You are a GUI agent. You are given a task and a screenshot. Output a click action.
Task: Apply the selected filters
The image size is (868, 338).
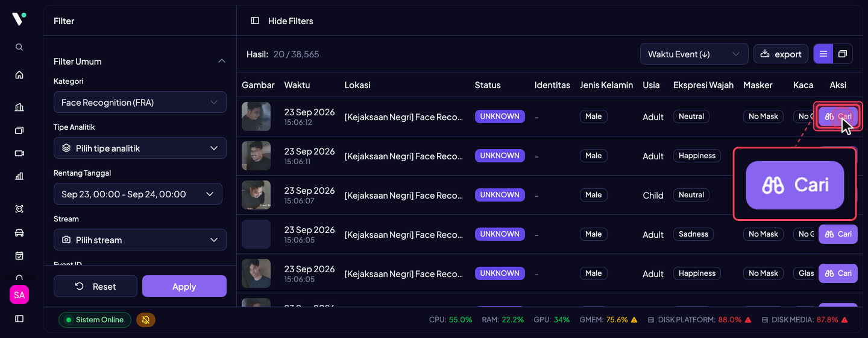(x=184, y=286)
